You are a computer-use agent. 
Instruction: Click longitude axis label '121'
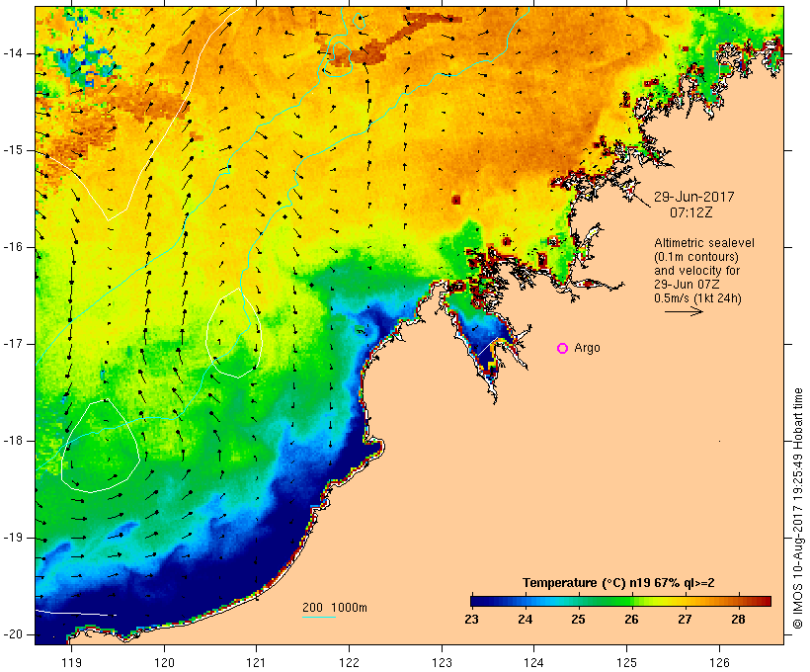point(256,662)
